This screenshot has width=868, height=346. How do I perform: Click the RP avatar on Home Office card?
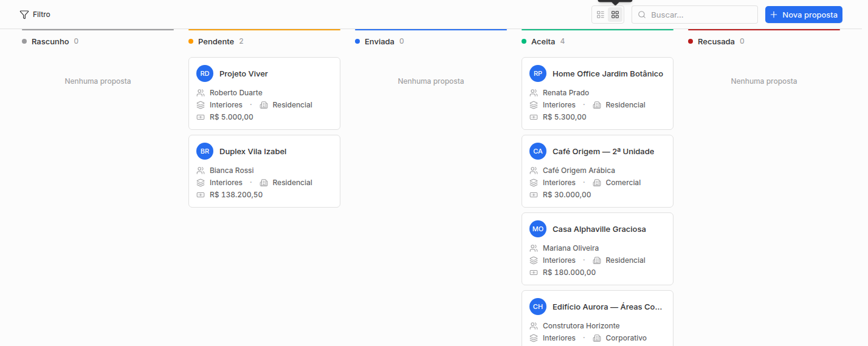(538, 73)
